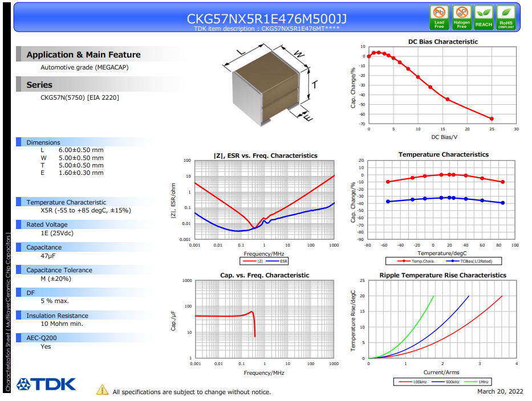Click the 'Frequency/MHz' label under impedance chart

point(263,254)
